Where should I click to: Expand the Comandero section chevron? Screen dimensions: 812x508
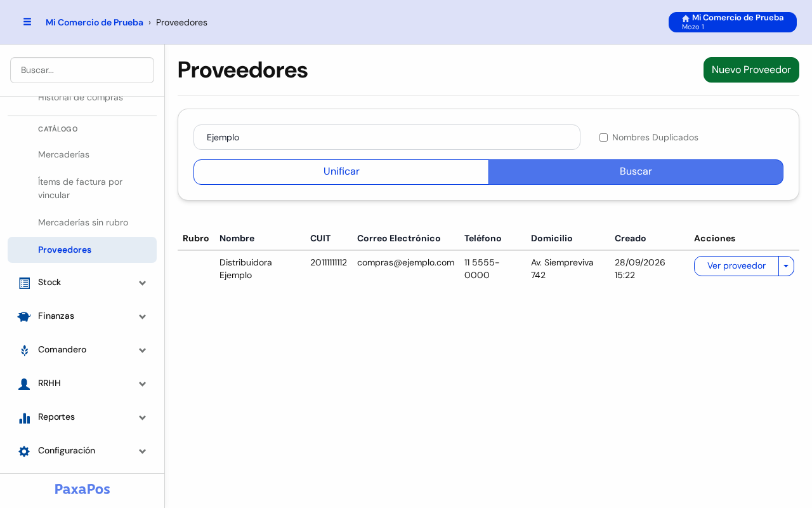pos(143,351)
